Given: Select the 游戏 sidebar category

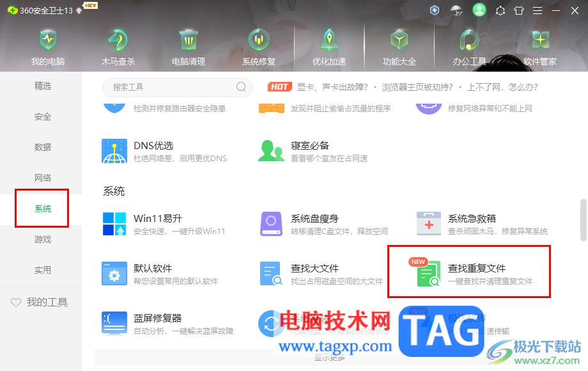Looking at the screenshot, I should tap(43, 239).
